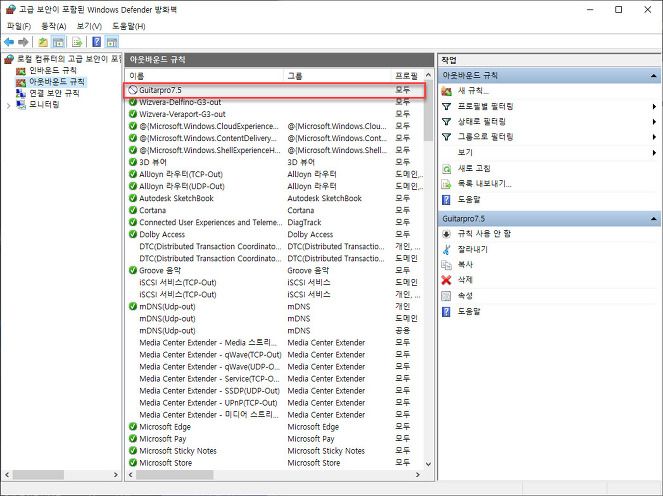Image resolution: width=663 pixels, height=496 pixels.
Task: Click the 잘라내기 scissors icon
Action: pyautogui.click(x=447, y=249)
